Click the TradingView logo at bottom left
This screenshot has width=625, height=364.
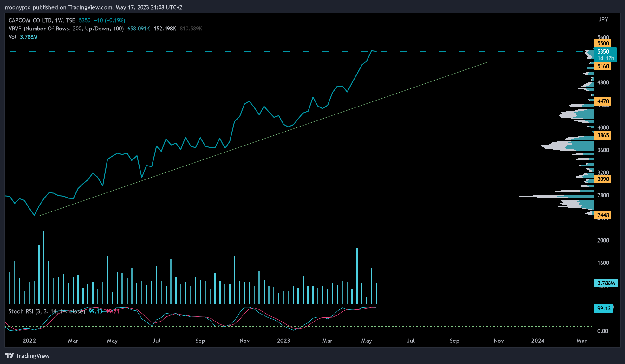[x=27, y=356]
